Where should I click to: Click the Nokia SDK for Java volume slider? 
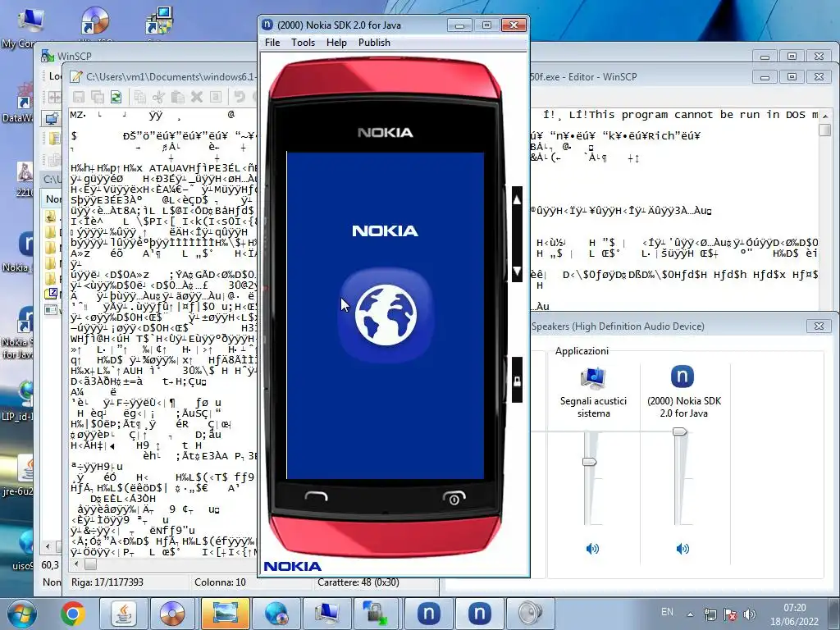point(680,431)
